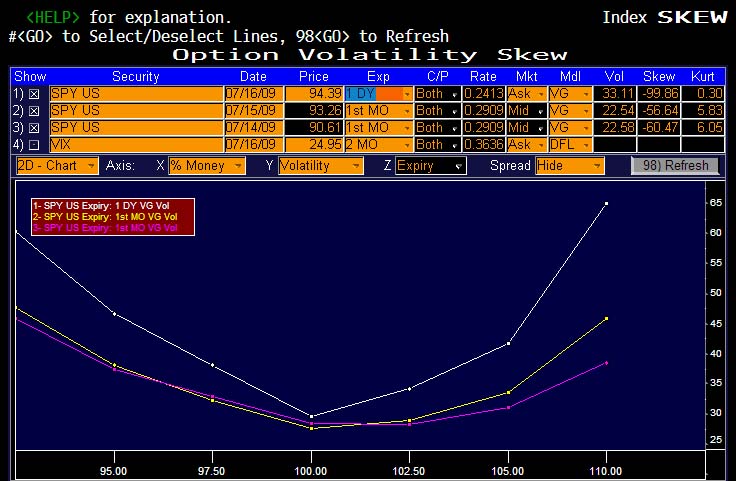Image resolution: width=736 pixels, height=481 pixels.
Task: Click the 24.95 price field in VIX row
Action: coord(314,144)
